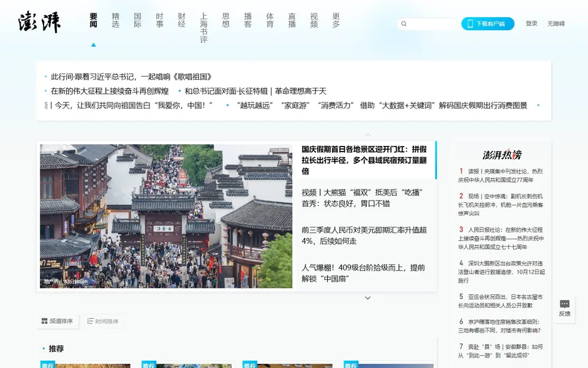This screenshot has width=588, height=368.
Task: Open hot list item 6 京沪穗落地住房
Action: click(500, 326)
